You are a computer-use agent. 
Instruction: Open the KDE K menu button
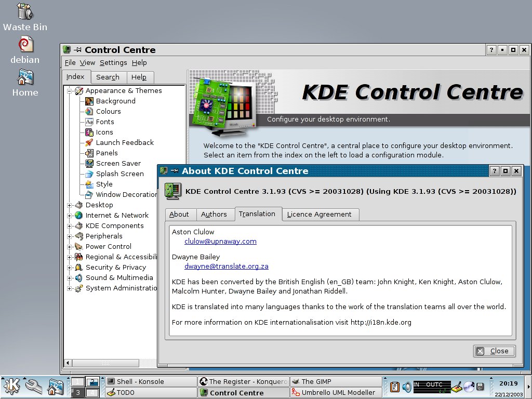pyautogui.click(x=11, y=387)
